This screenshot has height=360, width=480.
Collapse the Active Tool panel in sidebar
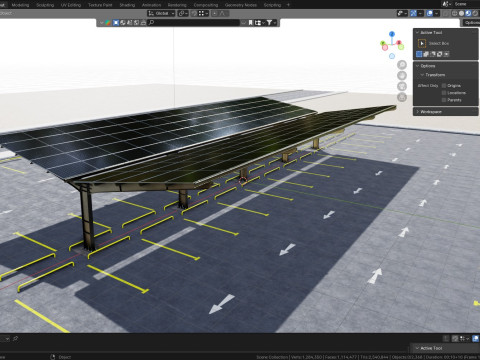[417, 32]
